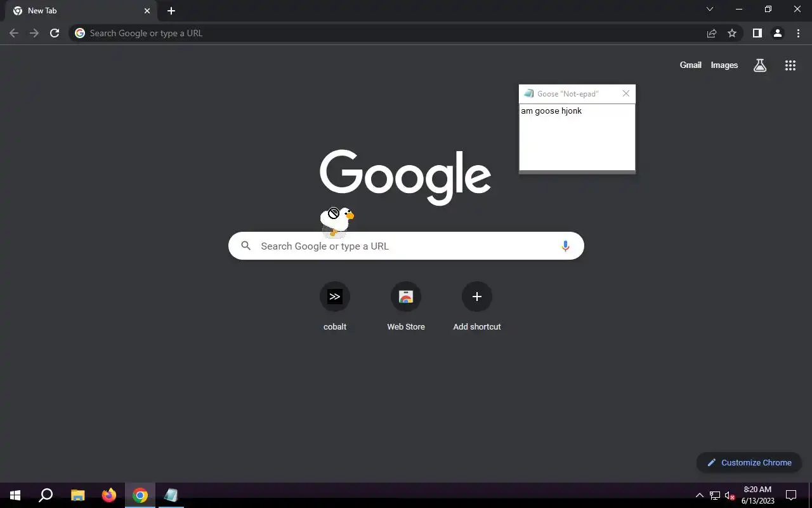This screenshot has width=812, height=508.
Task: Open the Google apps grid
Action: point(790,65)
